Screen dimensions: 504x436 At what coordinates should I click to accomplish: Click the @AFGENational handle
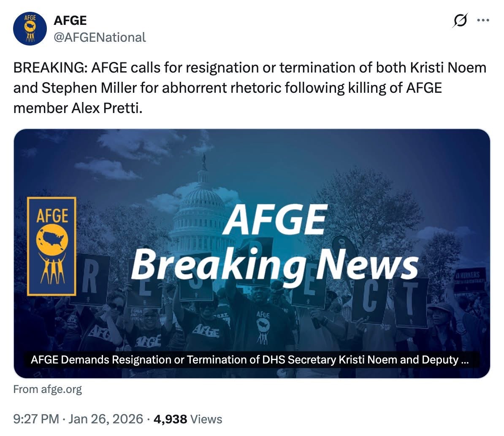(100, 37)
